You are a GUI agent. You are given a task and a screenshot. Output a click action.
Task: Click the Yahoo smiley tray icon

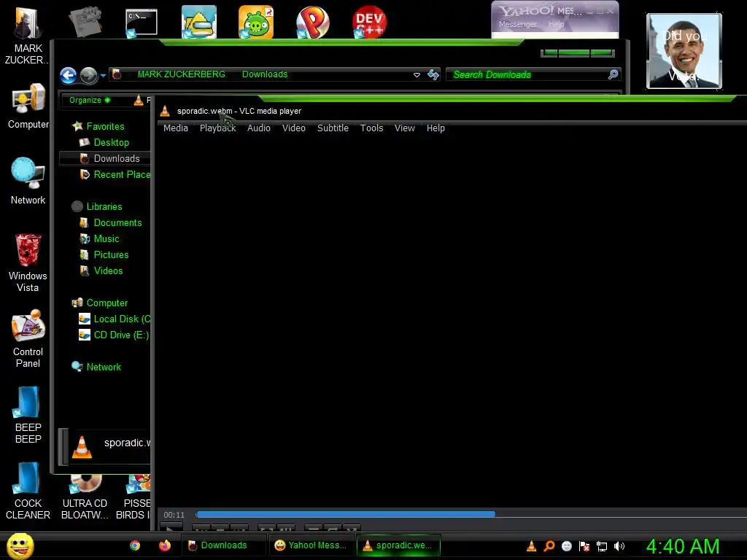pyautogui.click(x=566, y=546)
